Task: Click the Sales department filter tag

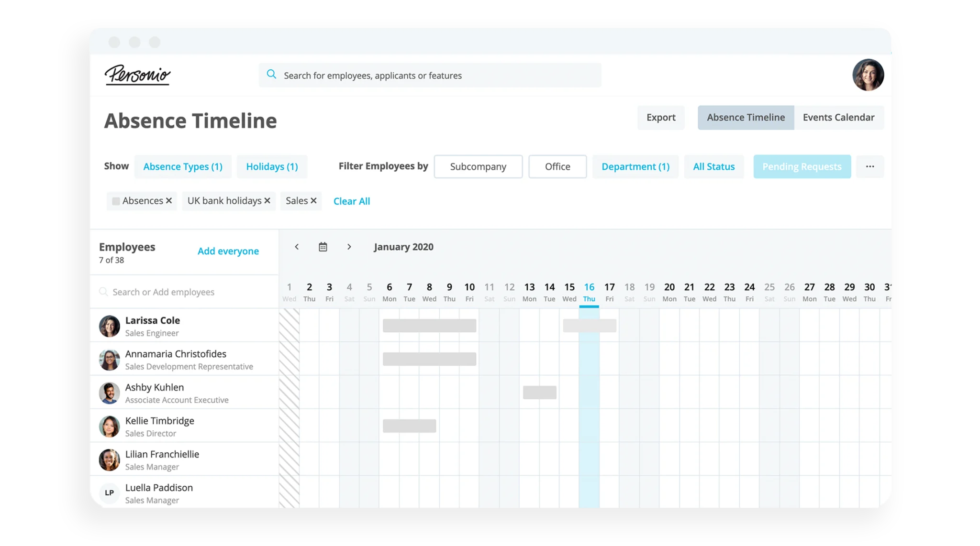Action: pos(300,200)
